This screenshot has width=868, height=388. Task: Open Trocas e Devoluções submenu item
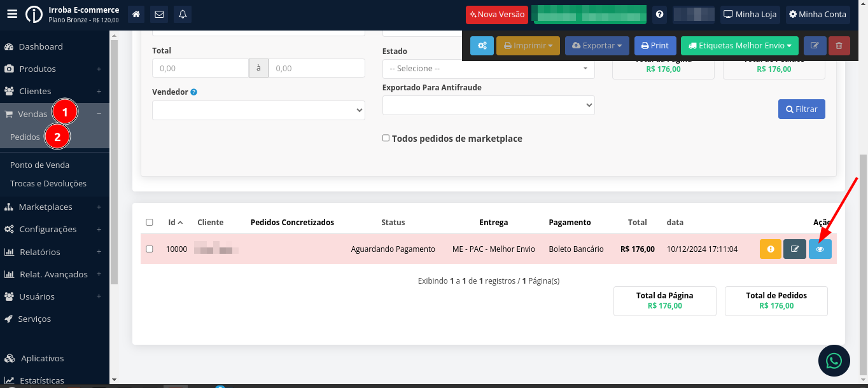pos(48,183)
